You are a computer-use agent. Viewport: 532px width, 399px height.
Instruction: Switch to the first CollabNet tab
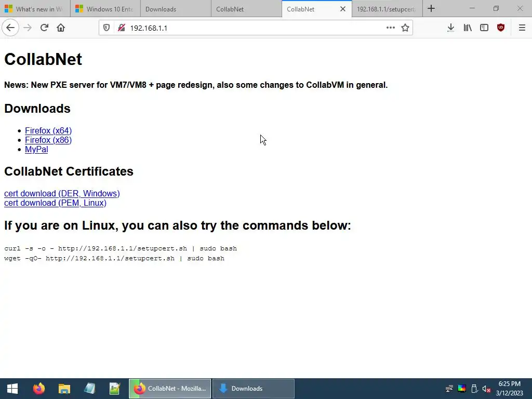tap(246, 9)
